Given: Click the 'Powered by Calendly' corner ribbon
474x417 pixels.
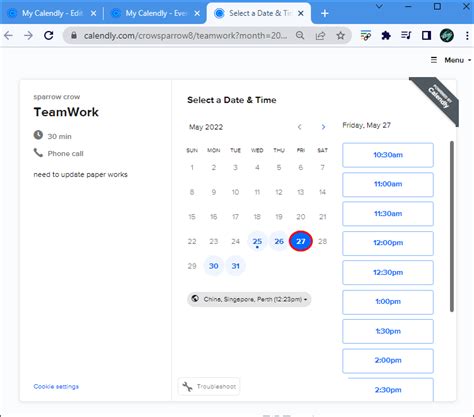Looking at the screenshot, I should click(x=438, y=98).
